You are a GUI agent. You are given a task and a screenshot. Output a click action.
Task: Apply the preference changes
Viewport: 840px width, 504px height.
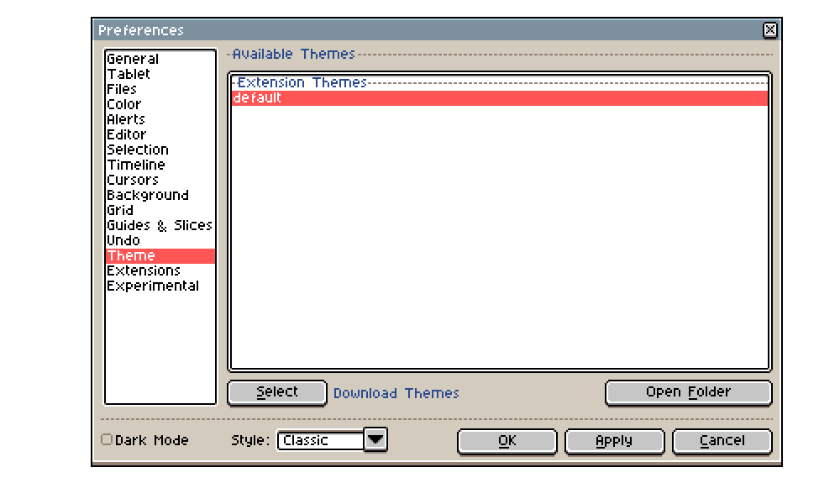(615, 441)
